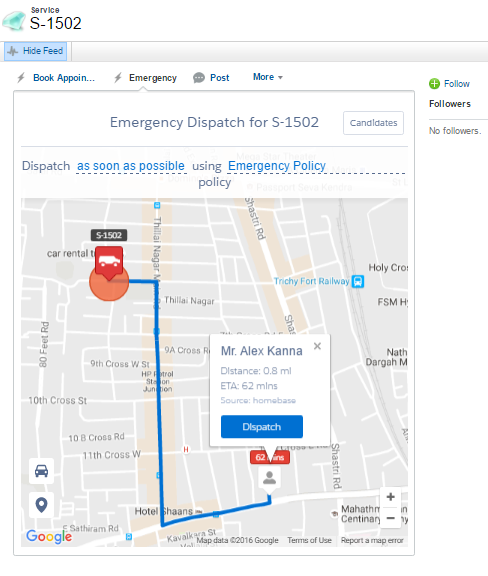The width and height of the screenshot is (488, 576).
Task: Close the Mr. Alex Kanna info popup
Action: [x=317, y=346]
